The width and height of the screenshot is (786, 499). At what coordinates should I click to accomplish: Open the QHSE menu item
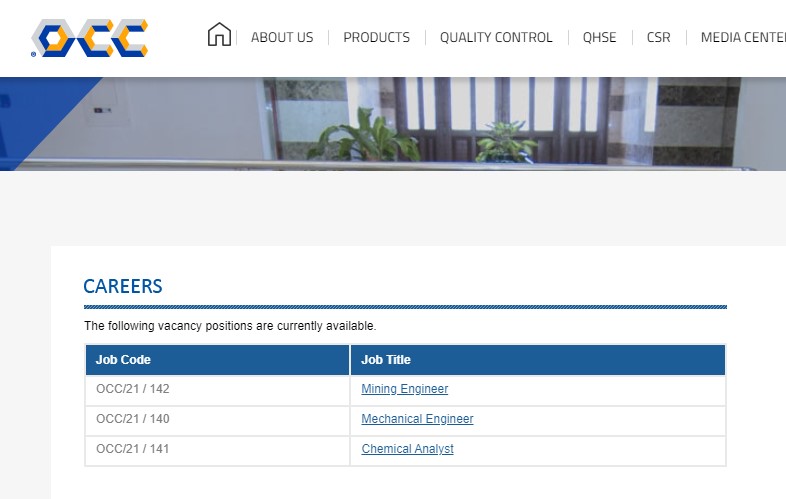pyautogui.click(x=600, y=38)
